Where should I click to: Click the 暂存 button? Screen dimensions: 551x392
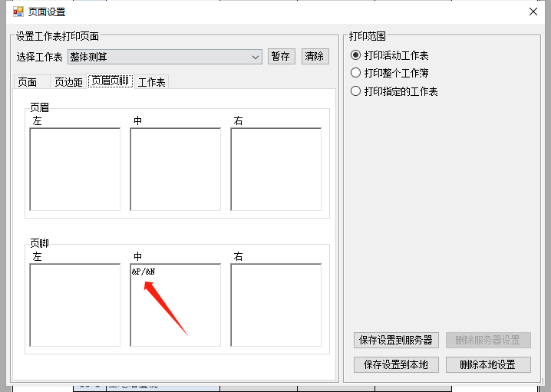click(x=280, y=57)
